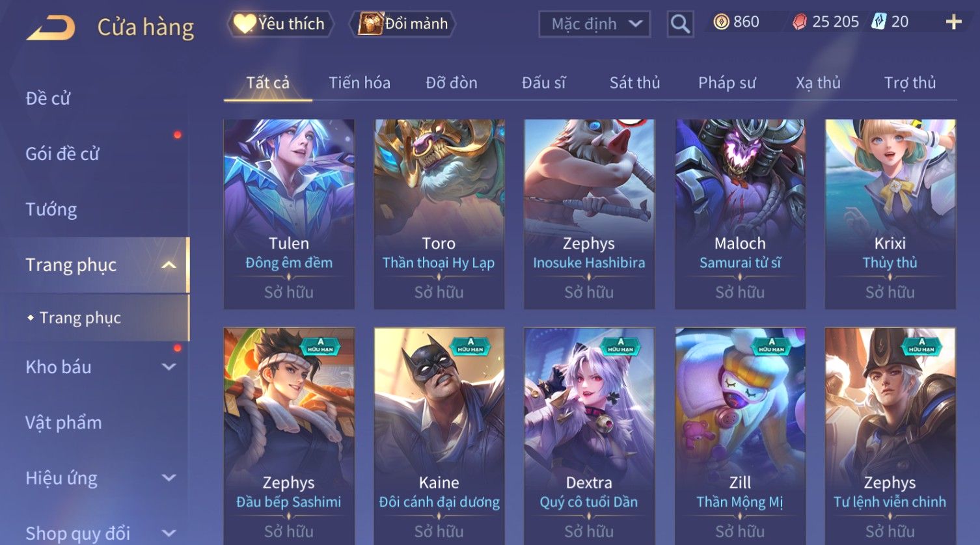
Task: Open the search magnifier icon
Action: coord(680,24)
